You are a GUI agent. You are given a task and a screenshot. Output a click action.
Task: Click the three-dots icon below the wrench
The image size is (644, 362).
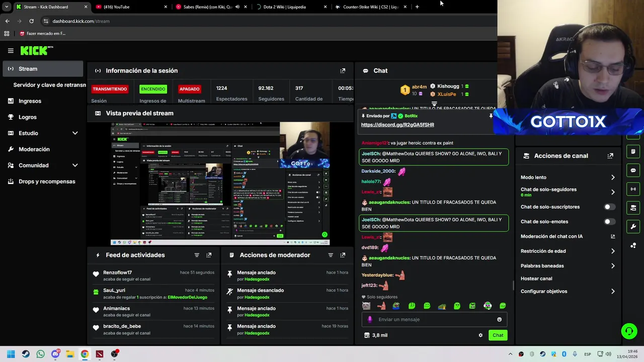(633, 245)
